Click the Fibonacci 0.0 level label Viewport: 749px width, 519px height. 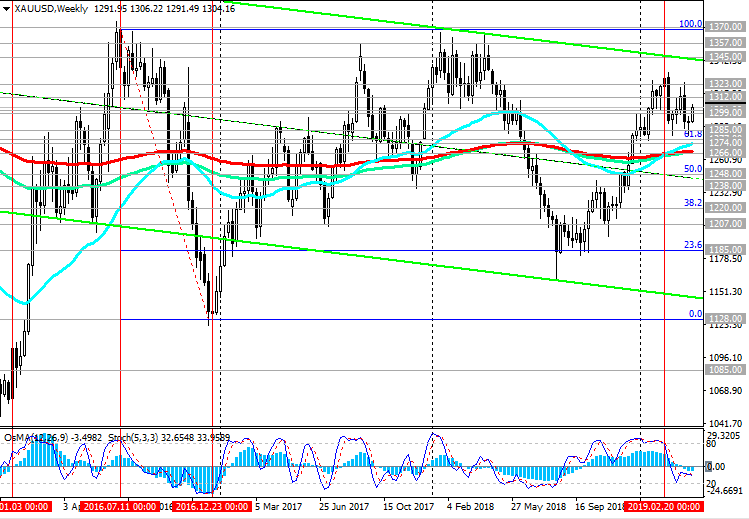tap(696, 314)
